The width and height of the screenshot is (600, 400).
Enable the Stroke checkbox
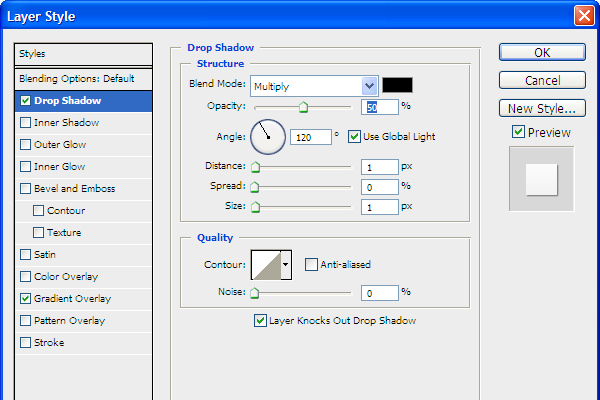[x=25, y=343]
